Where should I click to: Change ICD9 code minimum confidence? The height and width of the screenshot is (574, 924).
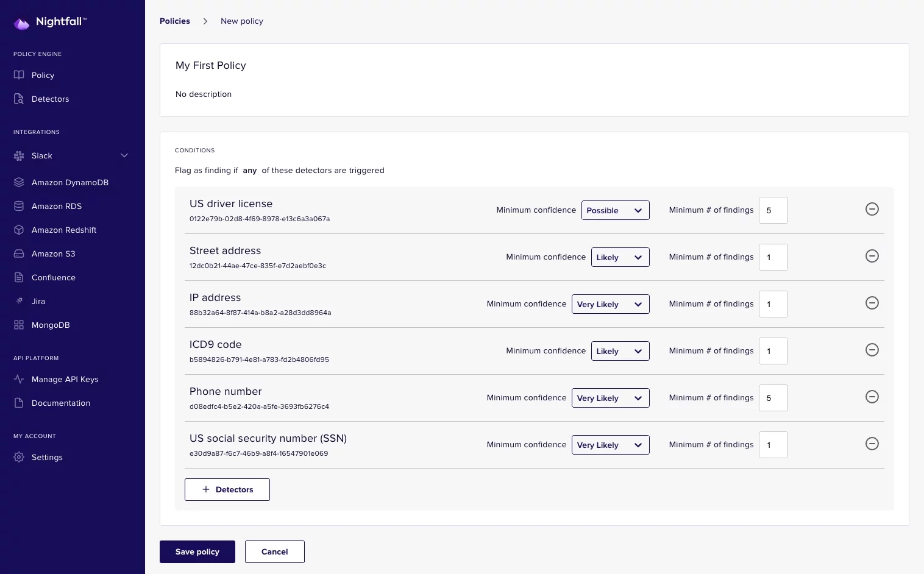[x=620, y=351]
